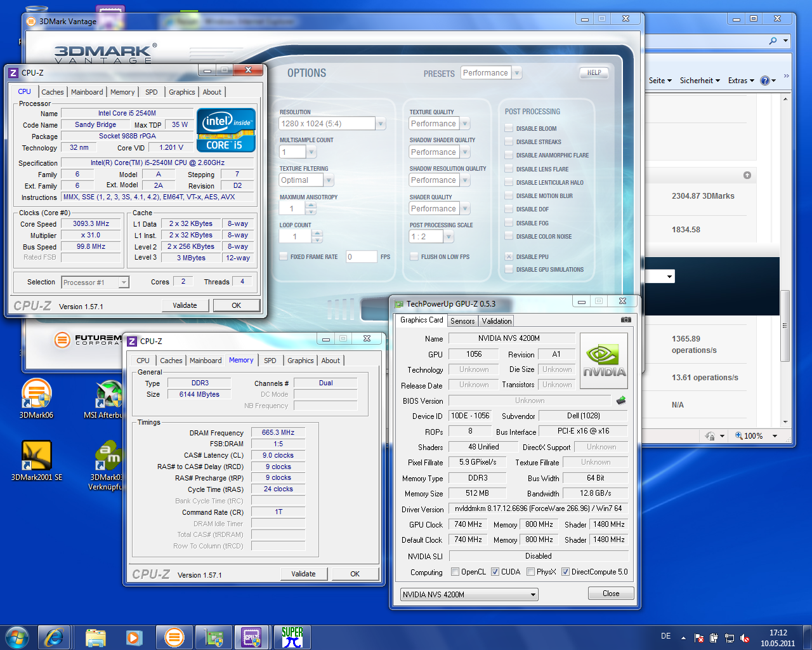This screenshot has width=812, height=650.
Task: Open the Resolution 1280 x 1024 dropdown
Action: click(x=381, y=124)
